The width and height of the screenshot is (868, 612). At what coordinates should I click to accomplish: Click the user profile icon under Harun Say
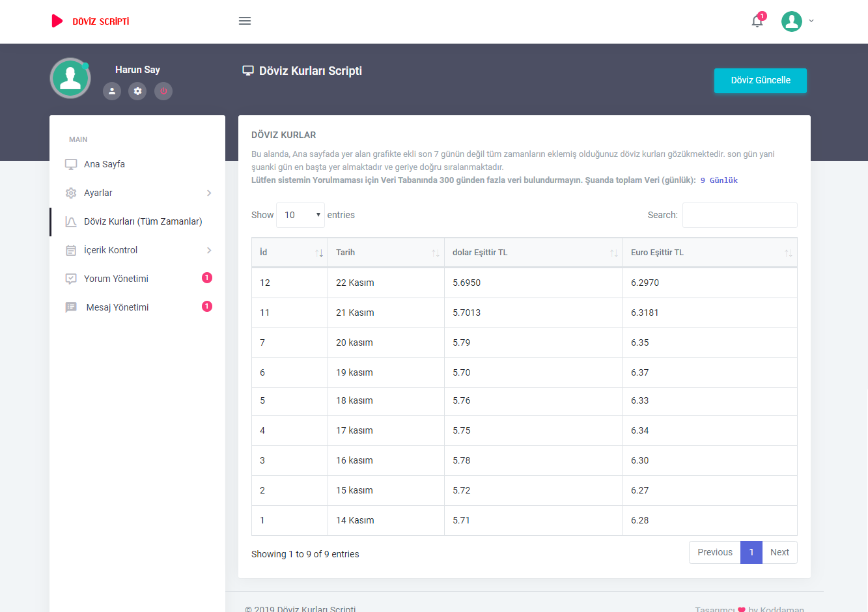112,91
